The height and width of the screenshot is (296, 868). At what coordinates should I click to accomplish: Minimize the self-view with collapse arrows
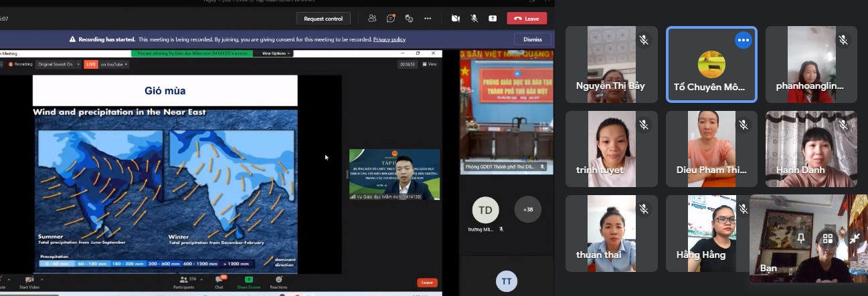(x=855, y=238)
